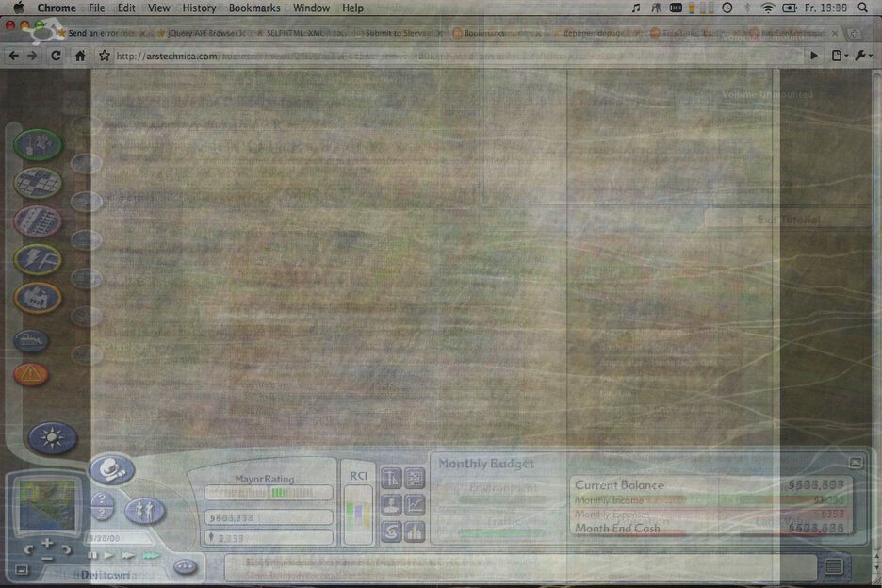Open the options ellipsis button
This screenshot has height=588, width=882.
pos(185,566)
